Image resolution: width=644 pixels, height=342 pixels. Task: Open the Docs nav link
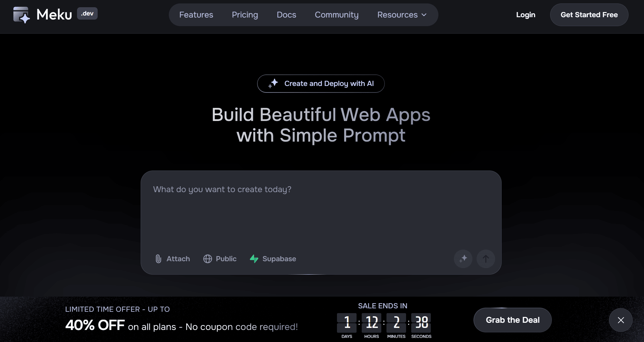286,15
